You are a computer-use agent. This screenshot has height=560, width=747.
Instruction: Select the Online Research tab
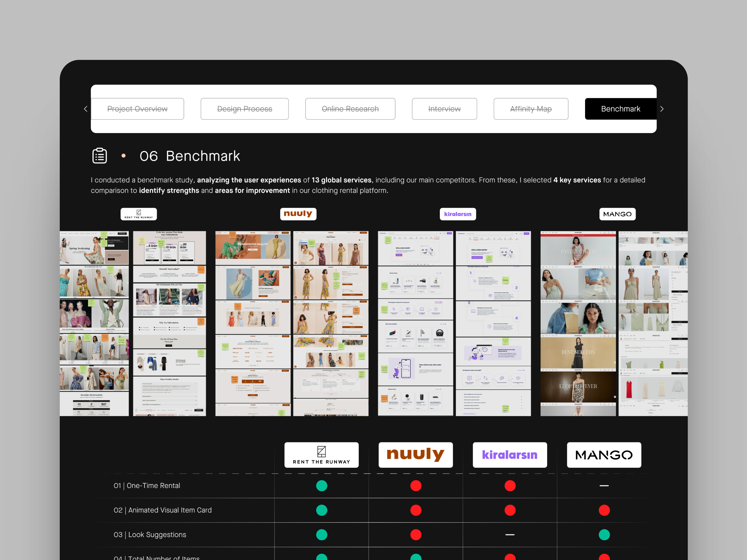coord(350,109)
